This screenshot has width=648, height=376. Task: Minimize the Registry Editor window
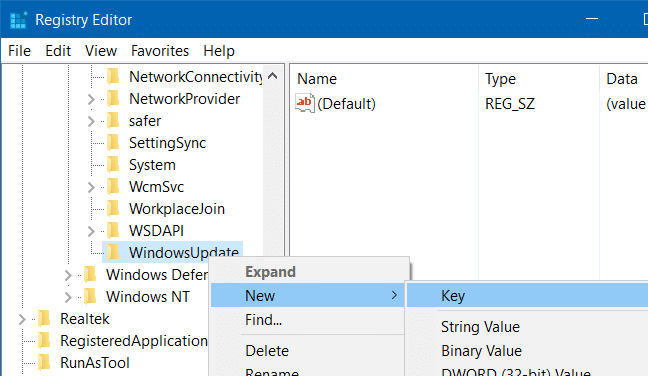(x=592, y=19)
